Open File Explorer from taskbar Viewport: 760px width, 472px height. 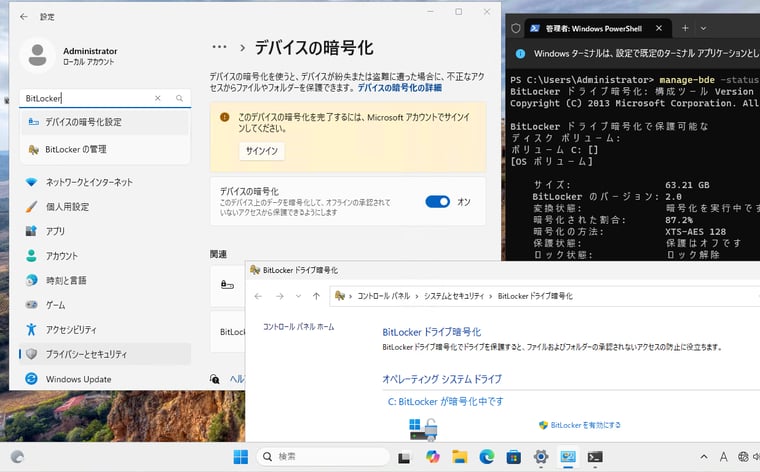(459, 456)
